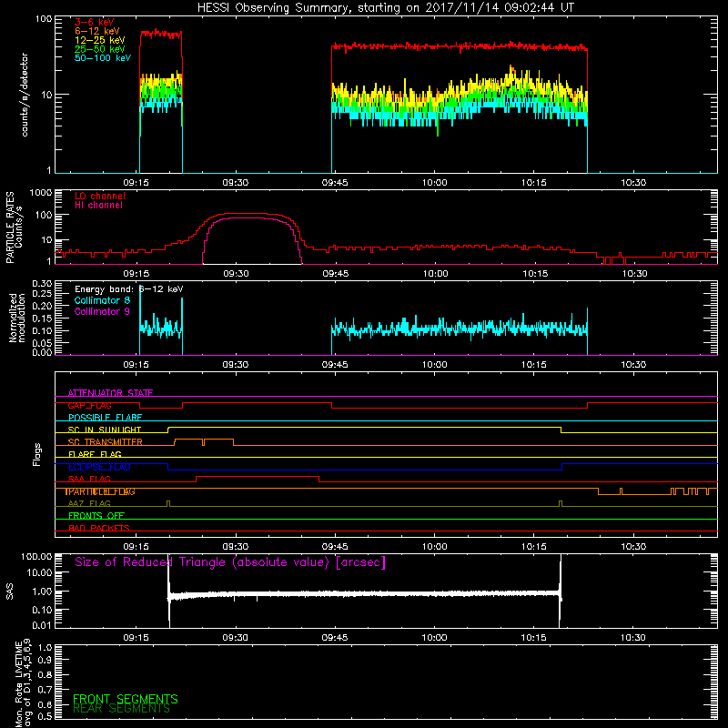
Task: Click the vertical Flags axis title
Action: coord(37,454)
